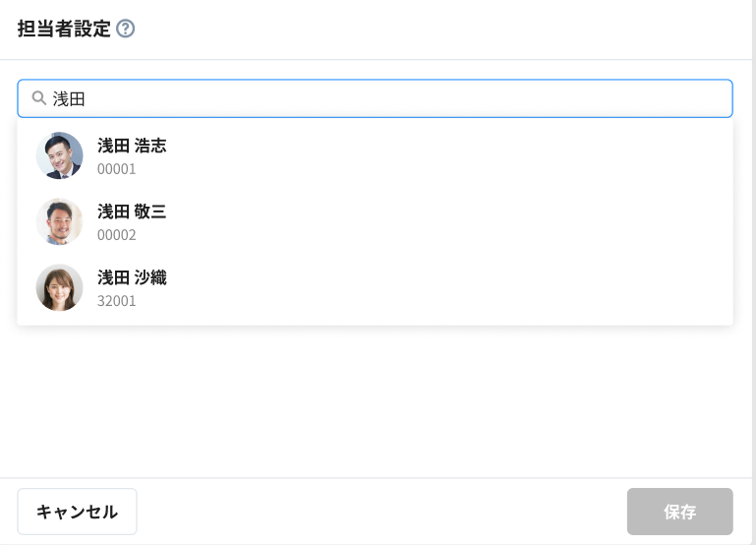
Task: Click 浅田 敬三's profile photo
Action: pos(60,221)
